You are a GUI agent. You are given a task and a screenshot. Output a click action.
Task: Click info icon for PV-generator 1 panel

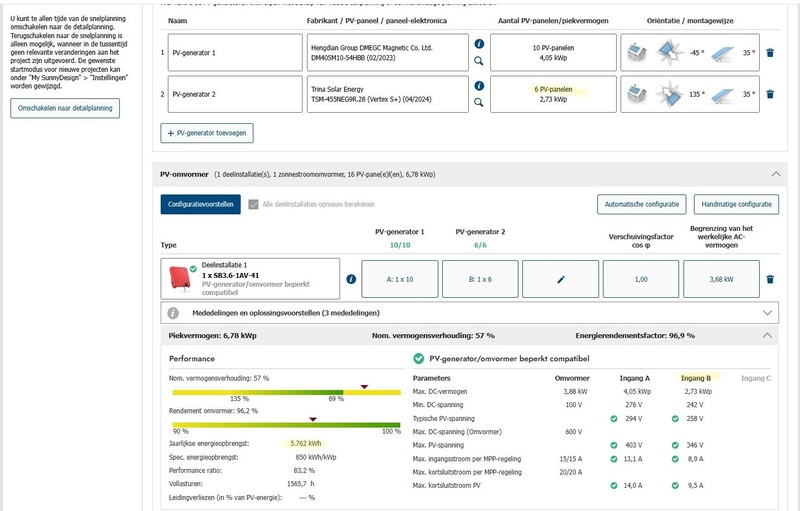tap(479, 44)
